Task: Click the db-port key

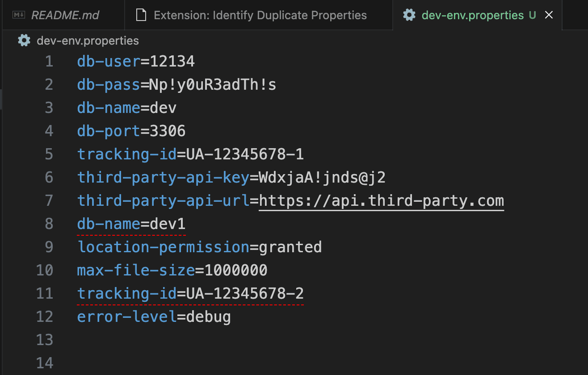Action: [x=109, y=131]
